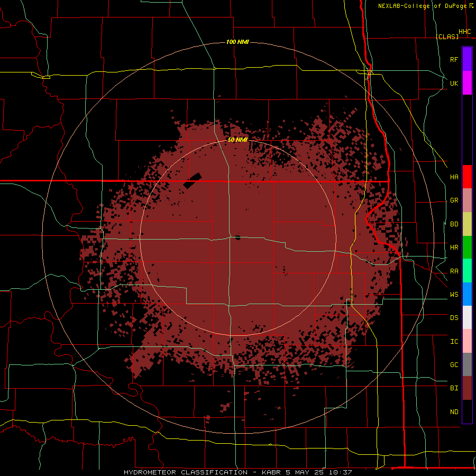Select the BD yellow legend swatch
Screen dimensions: 476x476
[x=467, y=224]
